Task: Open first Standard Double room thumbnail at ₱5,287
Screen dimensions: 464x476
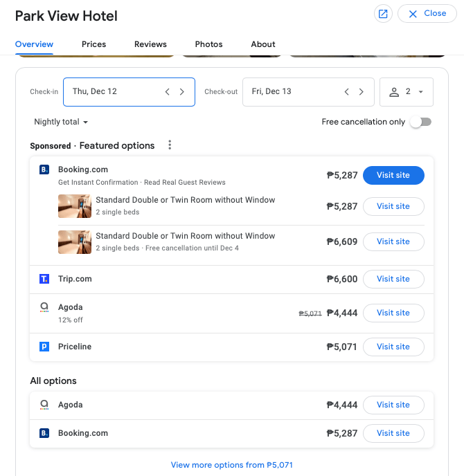Action: (x=75, y=206)
